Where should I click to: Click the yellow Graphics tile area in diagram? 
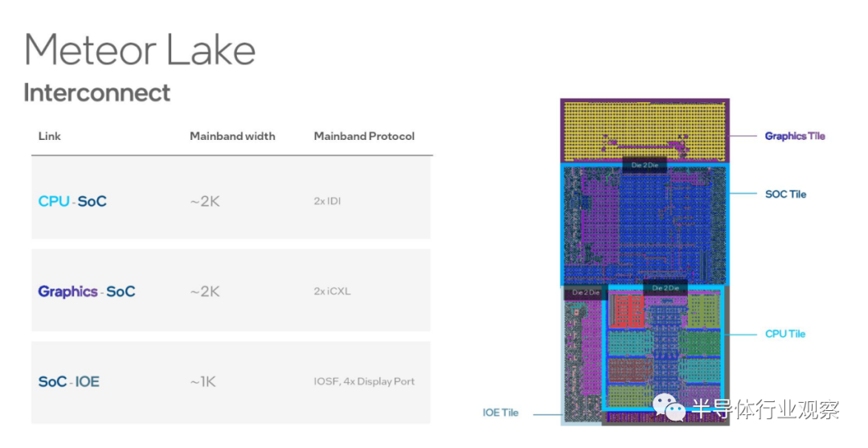645,130
